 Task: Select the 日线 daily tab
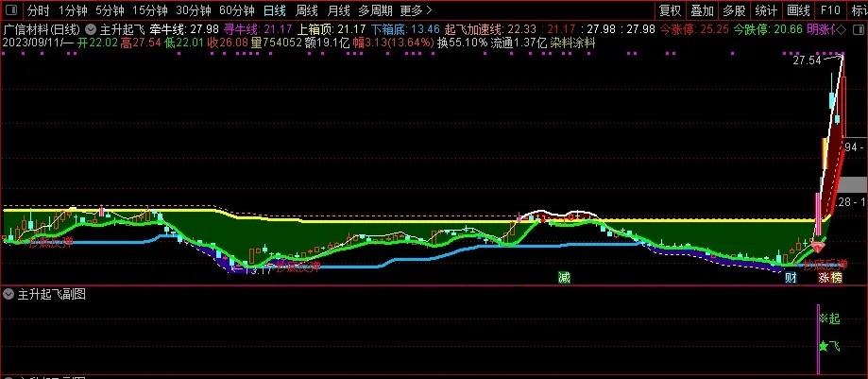coord(275,10)
